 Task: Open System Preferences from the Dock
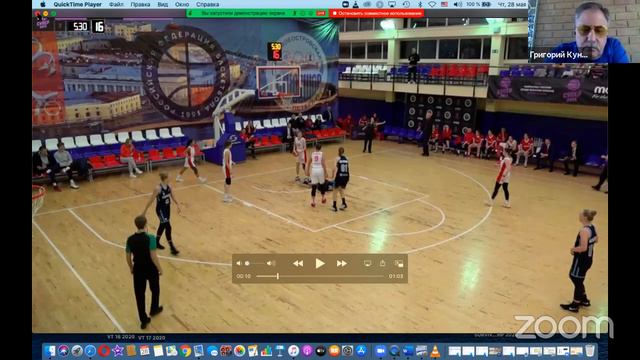click(347, 351)
